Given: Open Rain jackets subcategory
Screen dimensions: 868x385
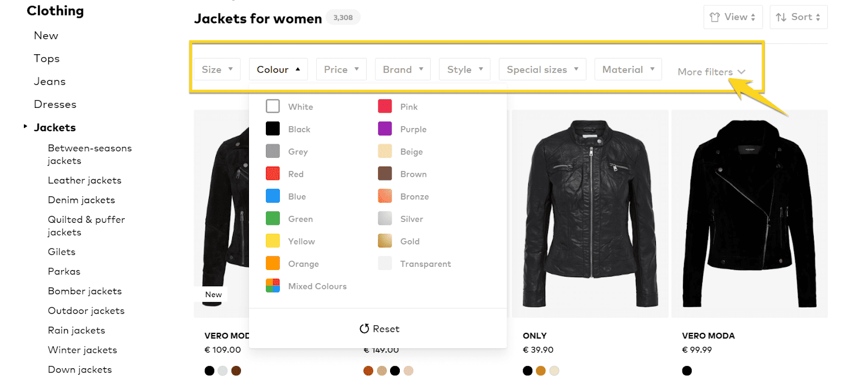Looking at the screenshot, I should (x=76, y=330).
